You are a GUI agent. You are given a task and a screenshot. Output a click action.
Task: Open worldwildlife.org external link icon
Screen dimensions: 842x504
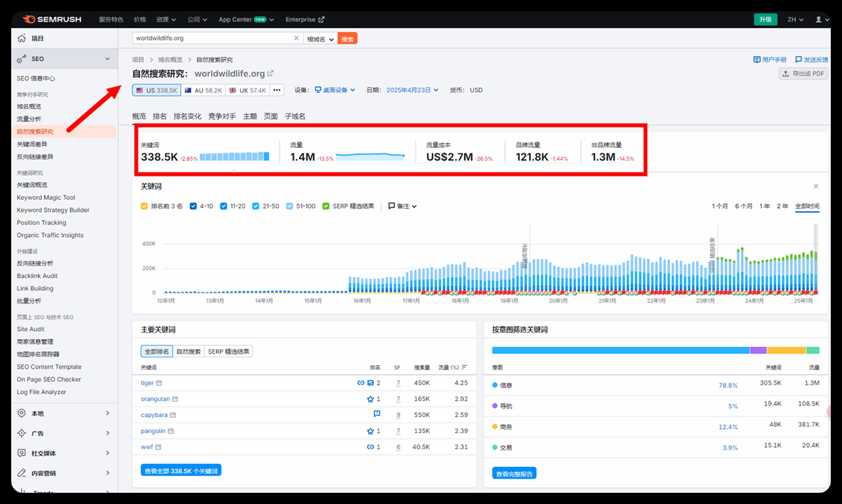(271, 73)
